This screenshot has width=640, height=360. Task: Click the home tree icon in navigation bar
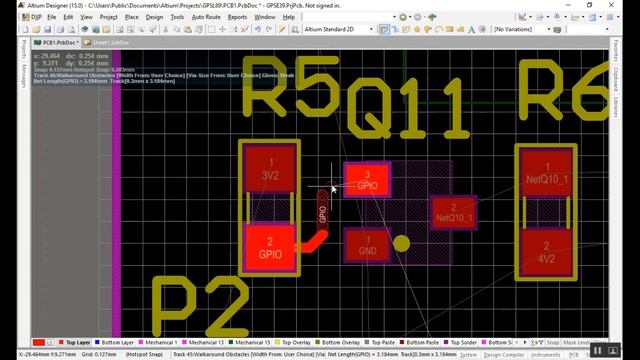point(432,17)
